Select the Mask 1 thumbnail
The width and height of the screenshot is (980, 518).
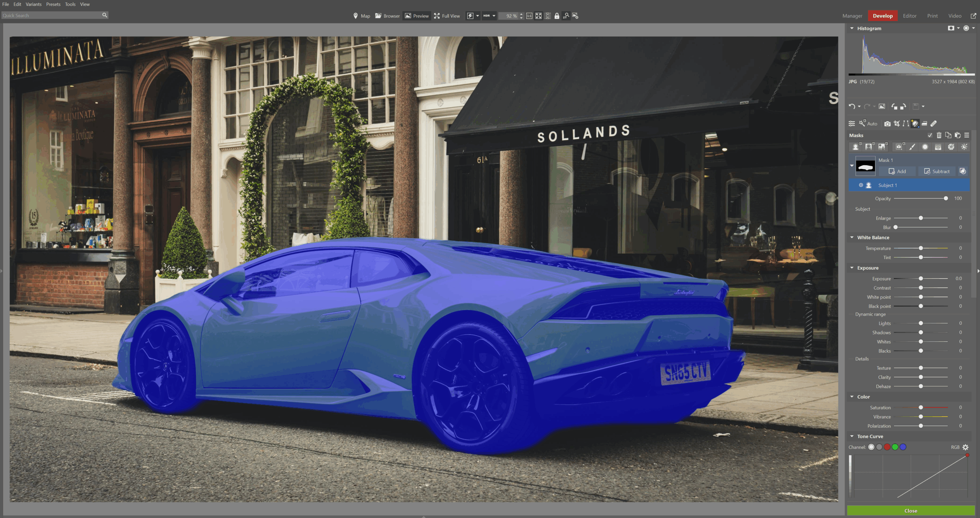pos(866,166)
